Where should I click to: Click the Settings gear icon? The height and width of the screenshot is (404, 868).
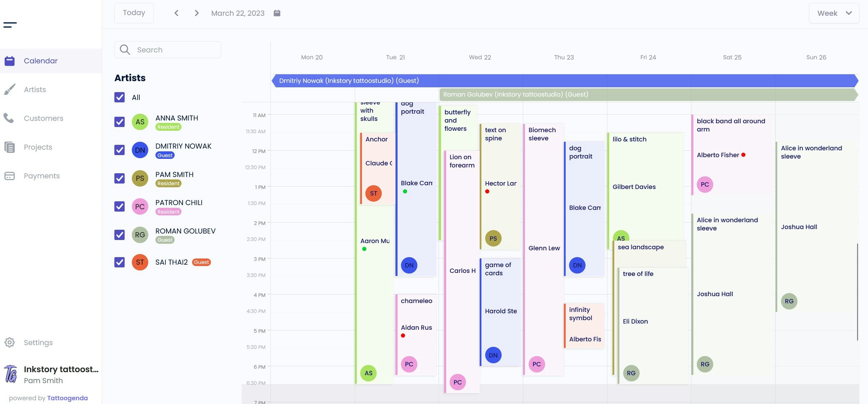pyautogui.click(x=9, y=342)
